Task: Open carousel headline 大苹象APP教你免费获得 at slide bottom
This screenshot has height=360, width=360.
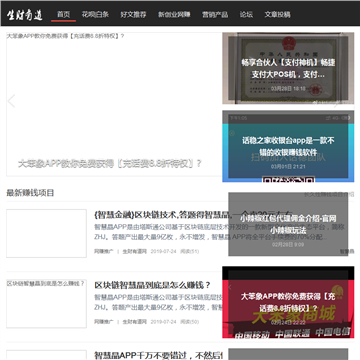Action: (110, 164)
